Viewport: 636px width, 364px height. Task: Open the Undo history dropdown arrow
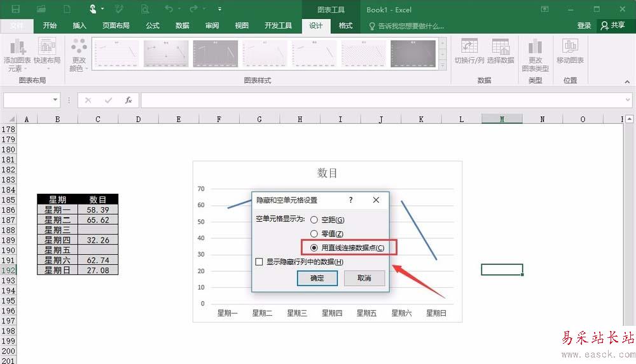click(x=179, y=8)
